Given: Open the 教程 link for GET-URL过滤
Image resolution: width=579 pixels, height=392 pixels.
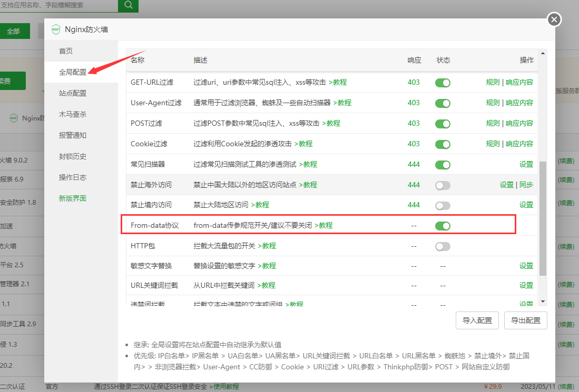Looking at the screenshot, I should (338, 82).
